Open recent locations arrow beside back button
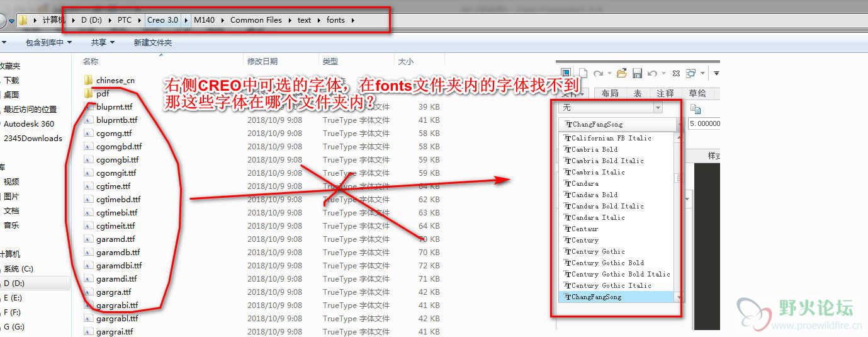This screenshot has height=337, width=868. [x=11, y=21]
